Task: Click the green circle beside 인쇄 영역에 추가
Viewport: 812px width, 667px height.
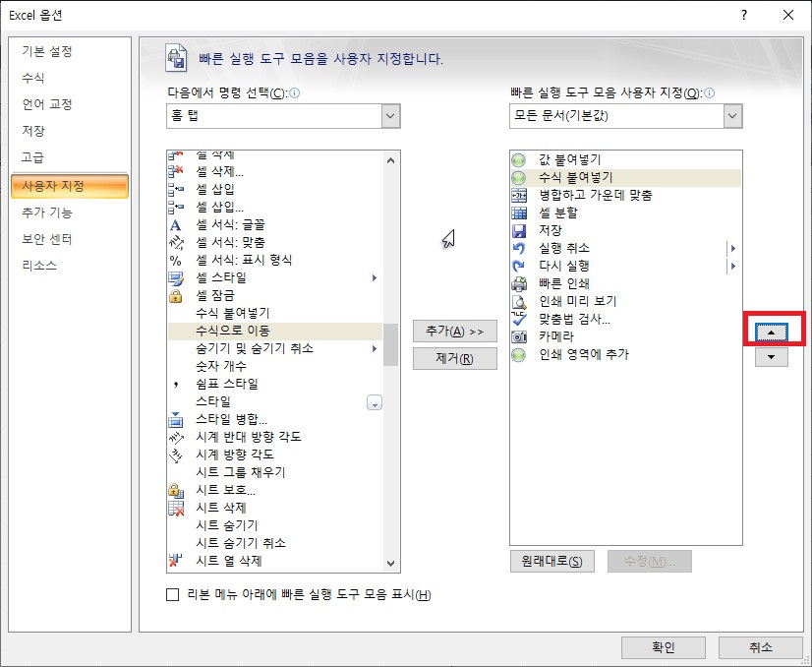Action: (x=518, y=354)
